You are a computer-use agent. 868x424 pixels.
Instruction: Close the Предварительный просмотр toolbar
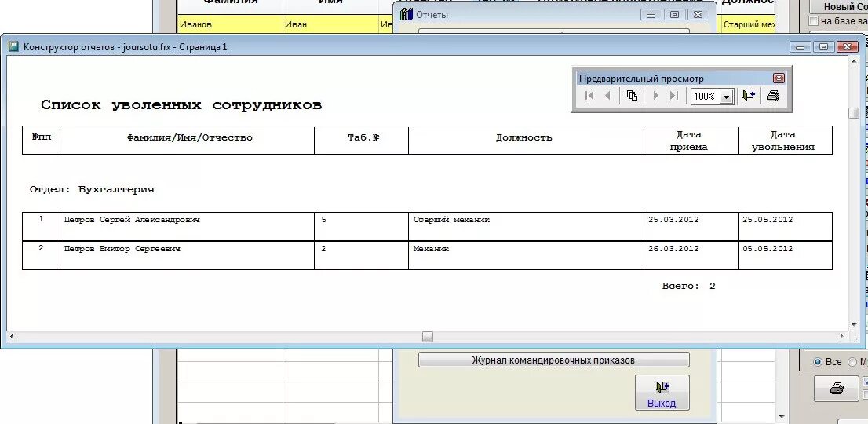point(779,78)
